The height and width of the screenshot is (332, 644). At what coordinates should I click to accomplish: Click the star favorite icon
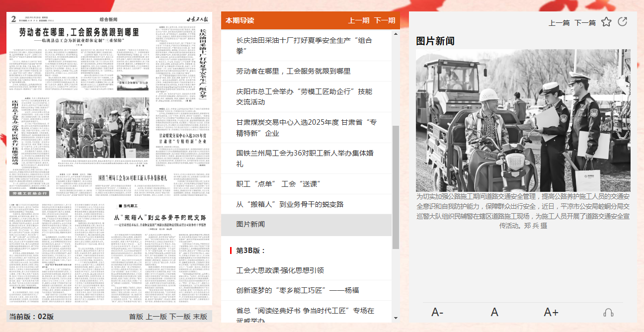click(x=606, y=22)
